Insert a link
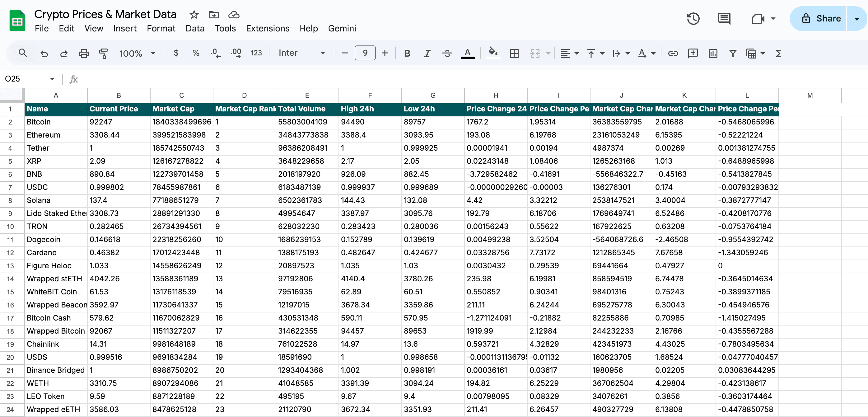Viewport: 868px width, 417px height. (673, 53)
